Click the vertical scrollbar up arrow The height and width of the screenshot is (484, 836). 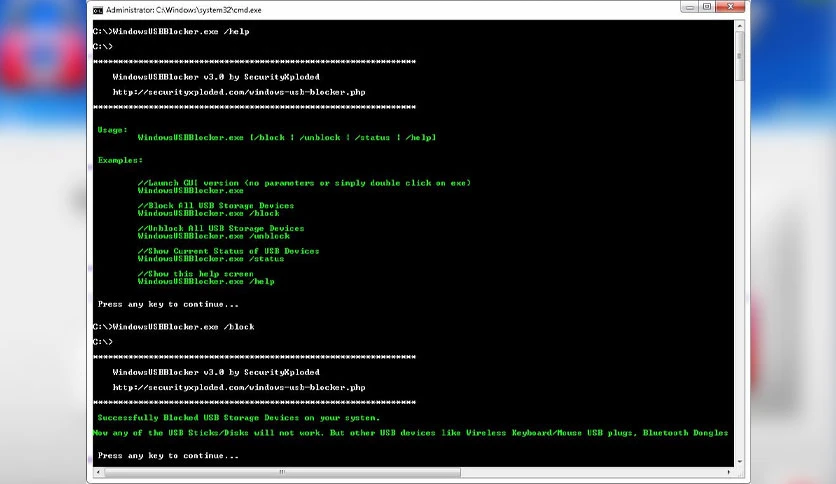point(739,26)
